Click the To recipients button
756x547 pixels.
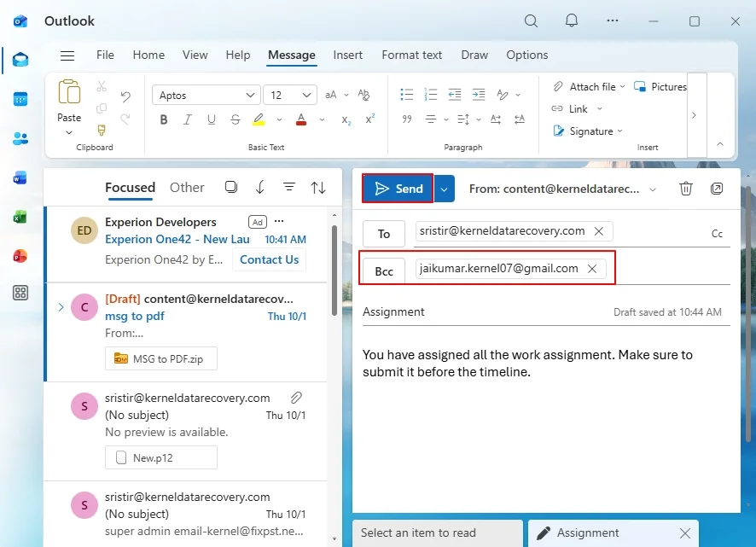(x=384, y=234)
